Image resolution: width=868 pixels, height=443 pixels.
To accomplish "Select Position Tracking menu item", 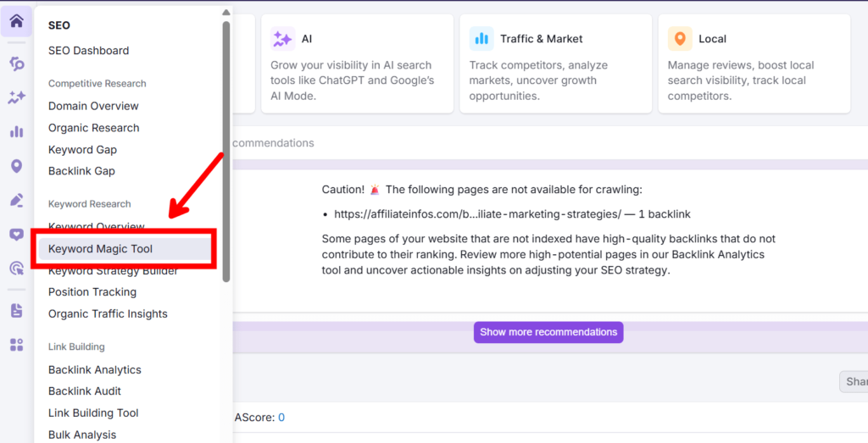I will pos(92,292).
